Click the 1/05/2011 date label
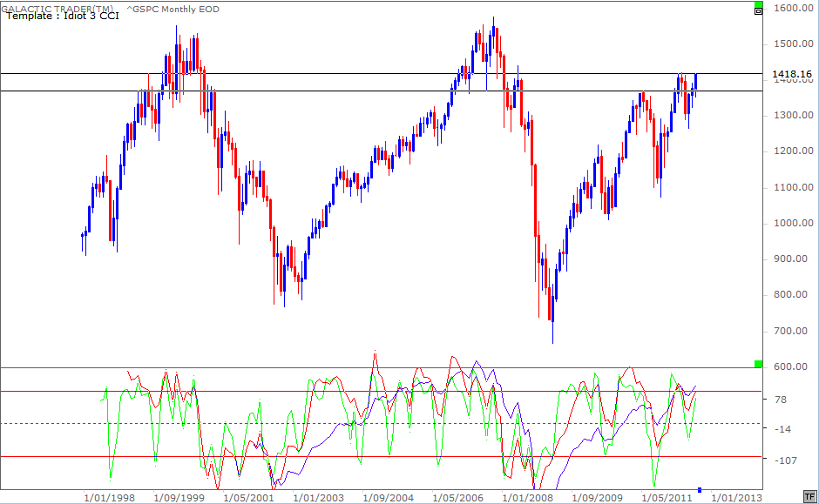This screenshot has width=819, height=504. (x=667, y=498)
